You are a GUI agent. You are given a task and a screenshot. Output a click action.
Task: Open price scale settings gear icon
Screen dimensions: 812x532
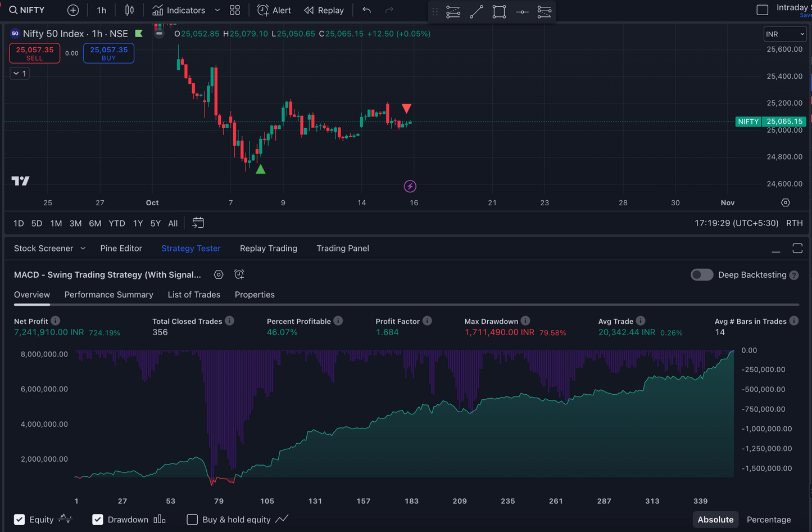pos(786,202)
